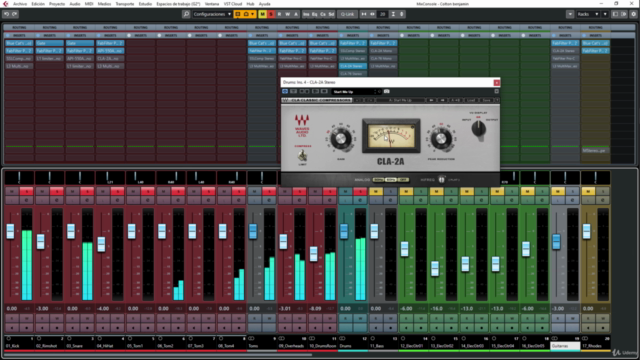This screenshot has height=360, width=640.
Task: Set Analog hum to Off
Action: 403,180
